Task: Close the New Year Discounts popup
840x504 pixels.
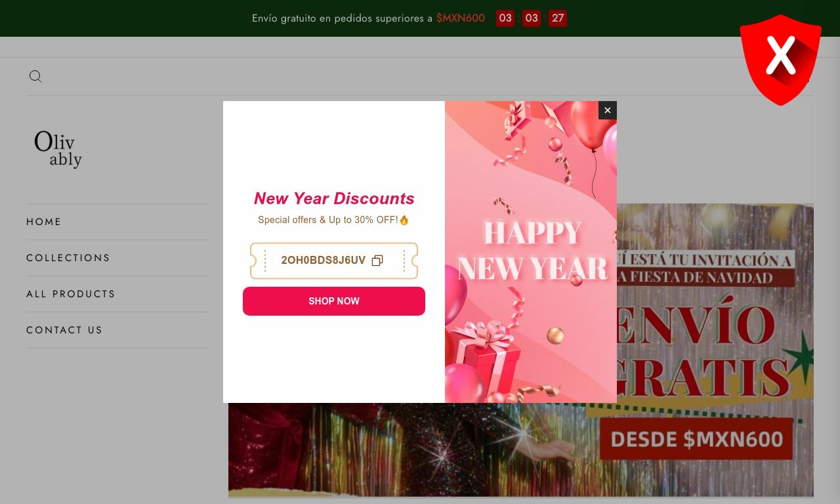Action: 608,110
